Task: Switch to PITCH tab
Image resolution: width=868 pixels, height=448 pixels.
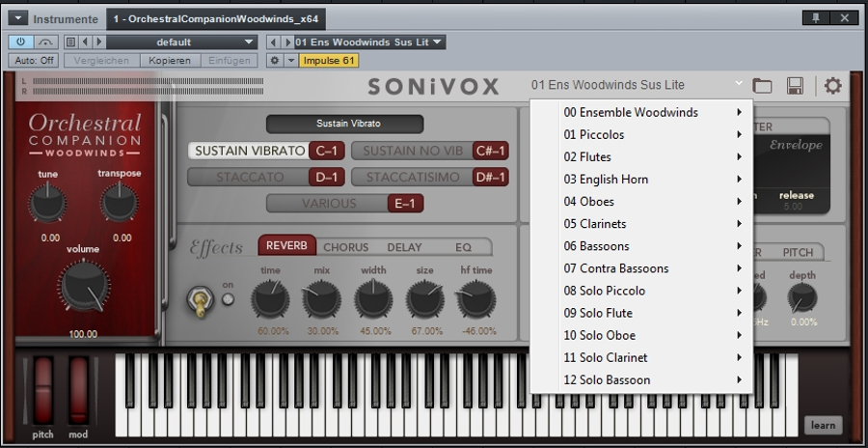Action: pos(798,252)
